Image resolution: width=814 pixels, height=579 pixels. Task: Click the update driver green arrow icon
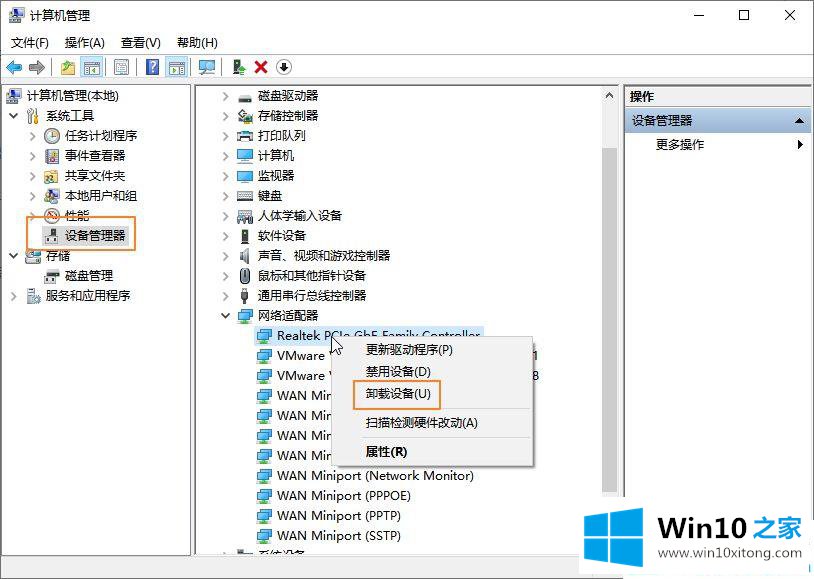239,67
